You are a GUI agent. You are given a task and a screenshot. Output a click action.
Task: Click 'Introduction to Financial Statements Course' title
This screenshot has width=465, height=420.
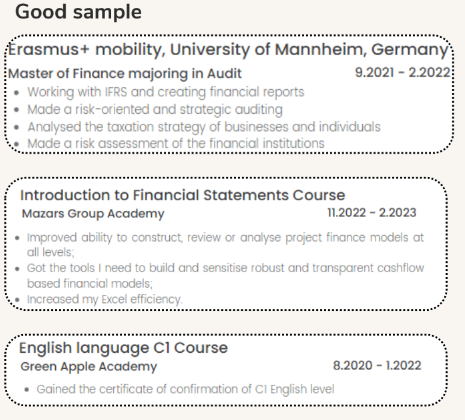183,195
